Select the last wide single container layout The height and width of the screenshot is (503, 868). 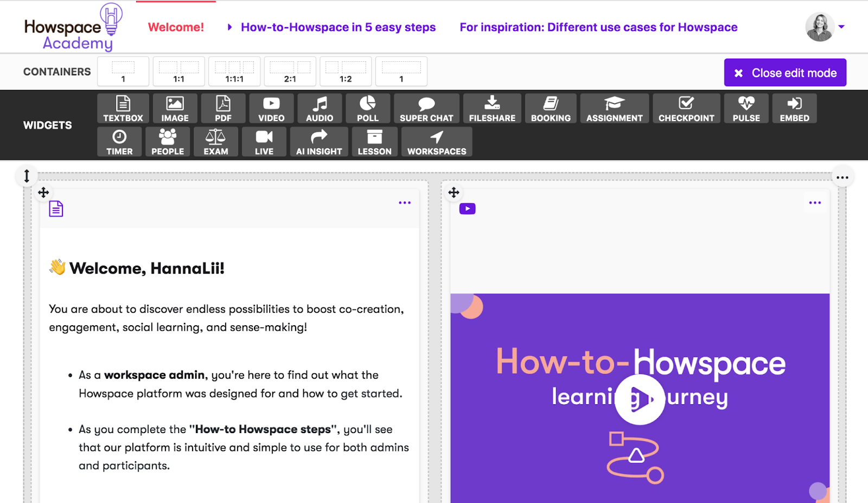point(401,72)
